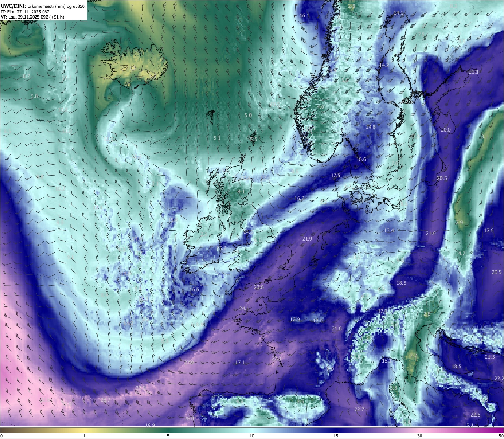This screenshot has width=504, height=439.
Task: Click the value label '3.1'
Action: [x=485, y=137]
